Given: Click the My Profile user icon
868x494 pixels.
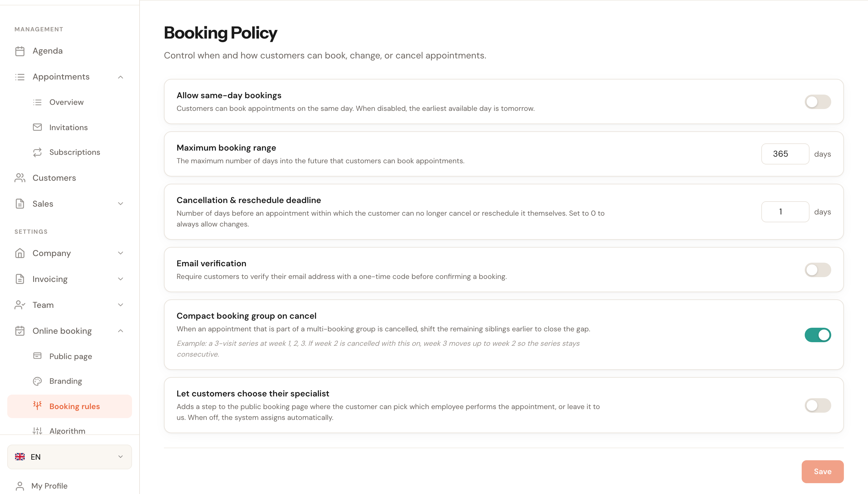Looking at the screenshot, I should pos(20,486).
